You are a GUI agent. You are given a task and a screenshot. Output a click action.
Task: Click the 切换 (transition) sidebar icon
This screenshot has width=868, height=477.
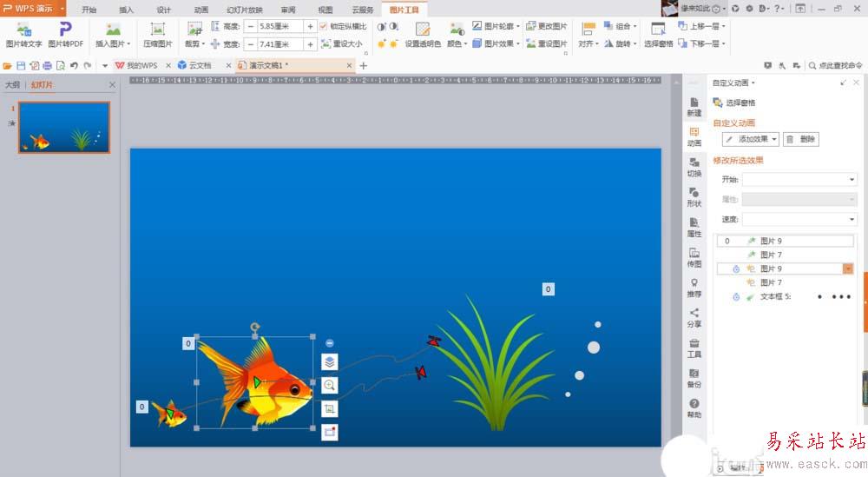click(694, 167)
